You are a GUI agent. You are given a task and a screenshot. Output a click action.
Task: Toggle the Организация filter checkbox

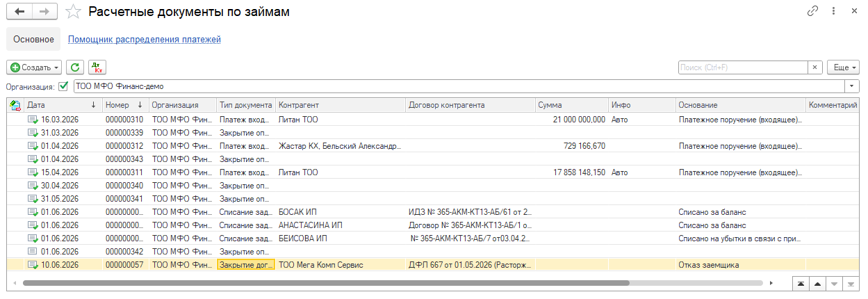tap(64, 87)
